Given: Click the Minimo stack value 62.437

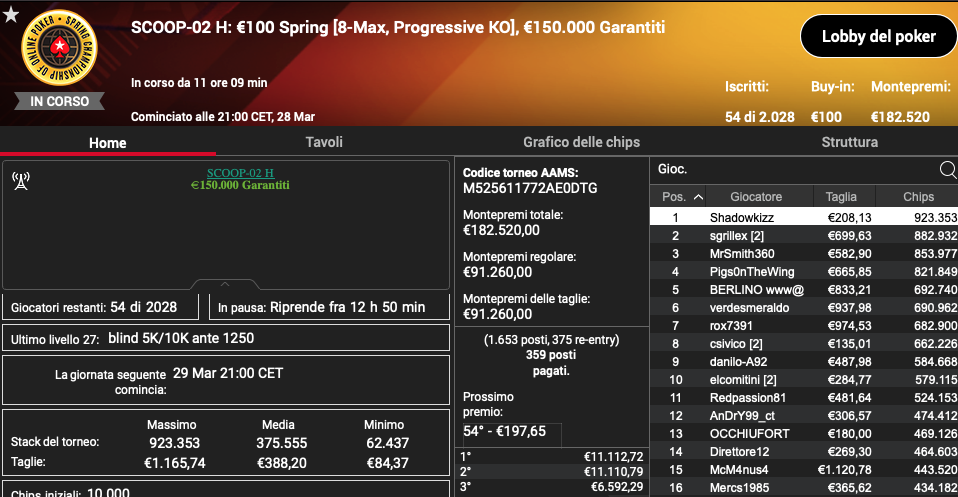Looking at the screenshot, I should (x=387, y=443).
